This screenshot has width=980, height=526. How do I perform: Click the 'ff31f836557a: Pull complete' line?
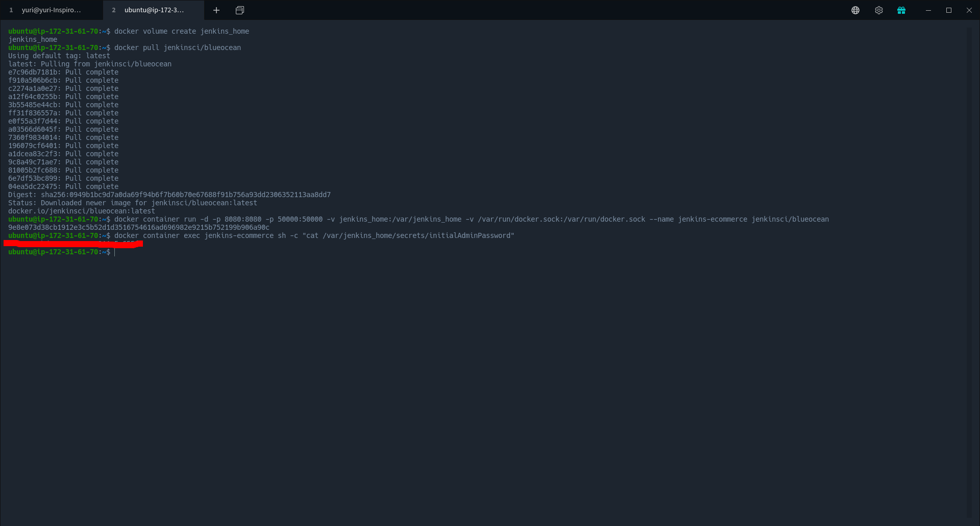coord(63,113)
